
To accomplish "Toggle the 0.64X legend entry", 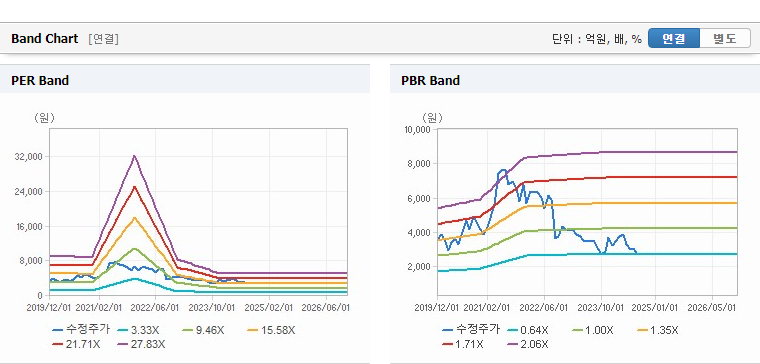I will [x=529, y=330].
